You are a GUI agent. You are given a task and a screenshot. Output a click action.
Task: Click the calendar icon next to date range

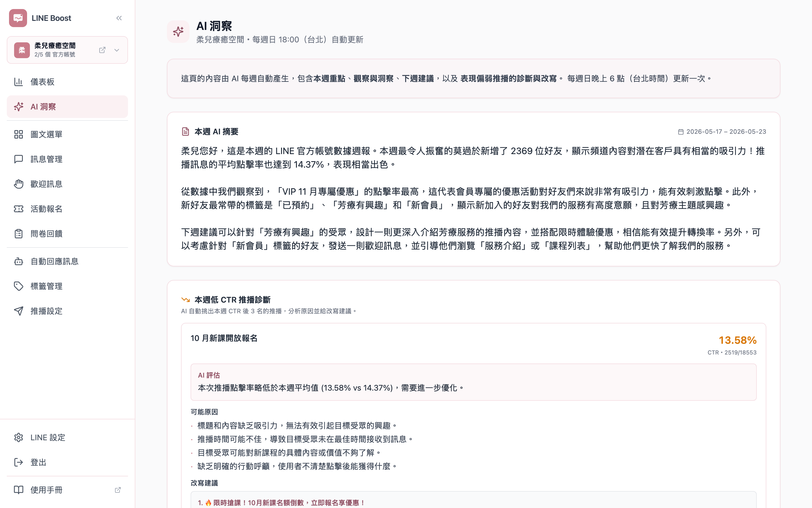tap(681, 132)
